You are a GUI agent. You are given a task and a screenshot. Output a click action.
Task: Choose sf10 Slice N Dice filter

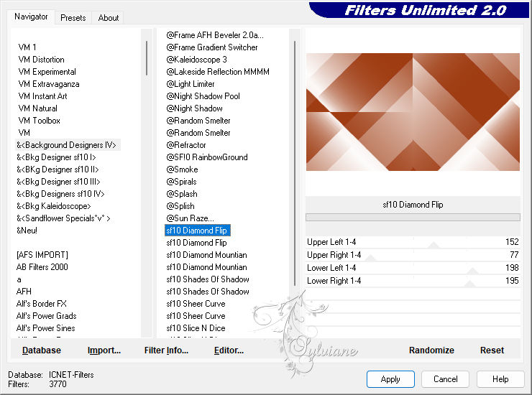tap(196, 328)
